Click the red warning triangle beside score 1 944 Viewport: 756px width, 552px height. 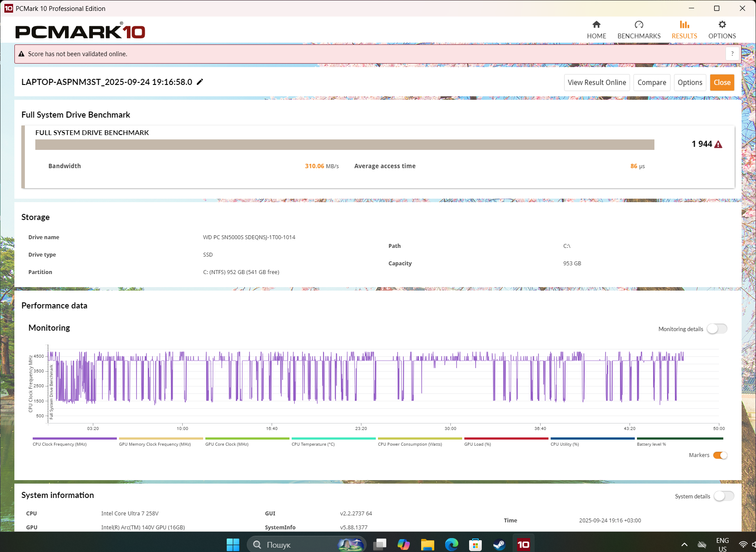(718, 144)
